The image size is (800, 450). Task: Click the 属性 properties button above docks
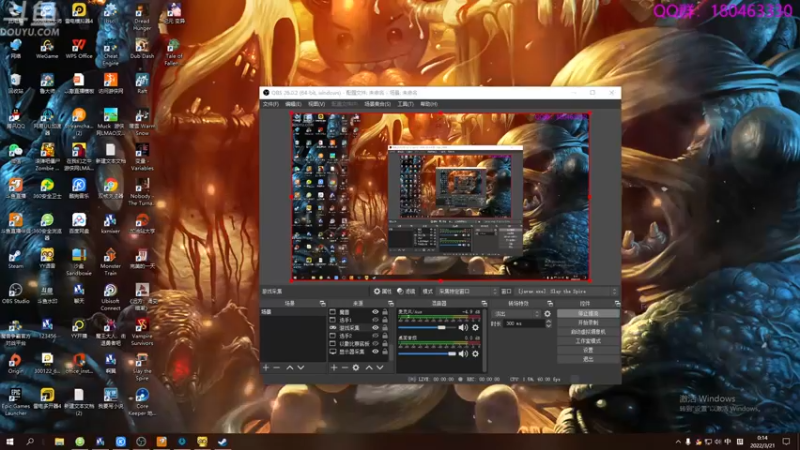click(383, 291)
